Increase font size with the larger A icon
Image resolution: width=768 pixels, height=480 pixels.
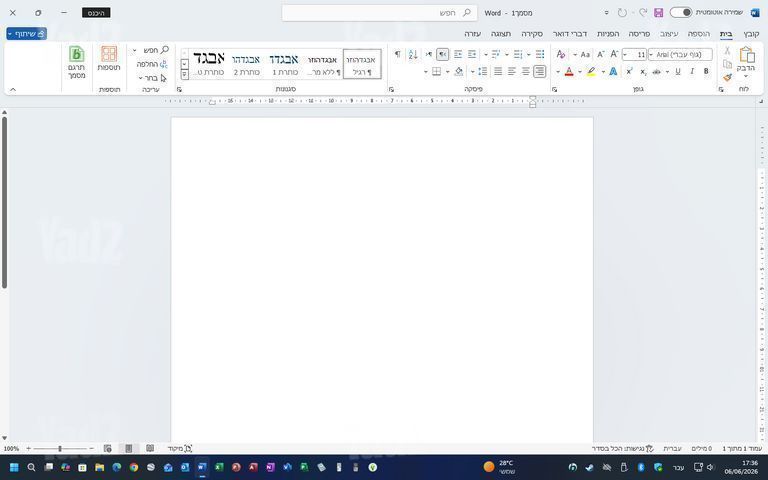[614, 54]
